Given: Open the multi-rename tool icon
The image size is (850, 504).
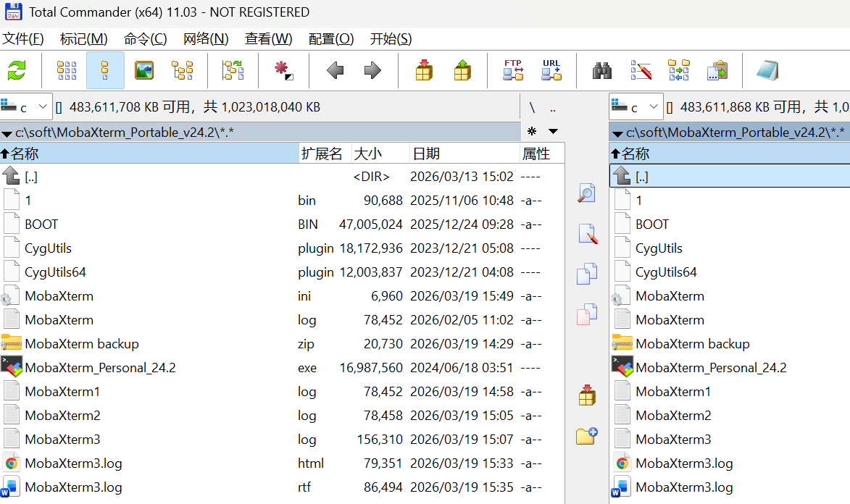Looking at the screenshot, I should point(641,70).
